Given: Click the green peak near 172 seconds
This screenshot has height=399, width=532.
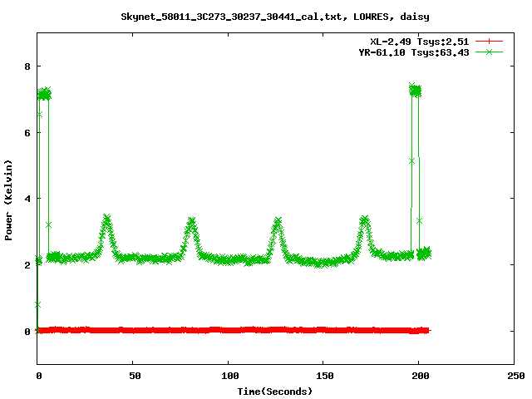Looking at the screenshot, I should click(x=364, y=219).
